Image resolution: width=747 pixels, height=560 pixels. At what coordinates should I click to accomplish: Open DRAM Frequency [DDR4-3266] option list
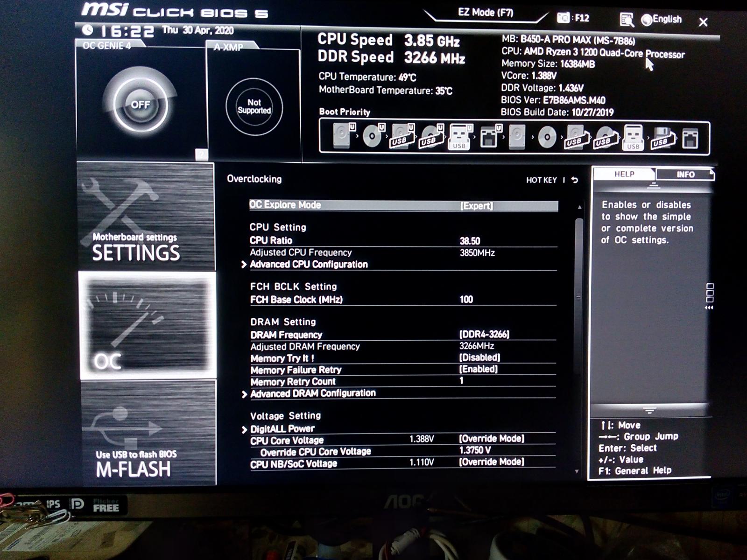click(484, 334)
